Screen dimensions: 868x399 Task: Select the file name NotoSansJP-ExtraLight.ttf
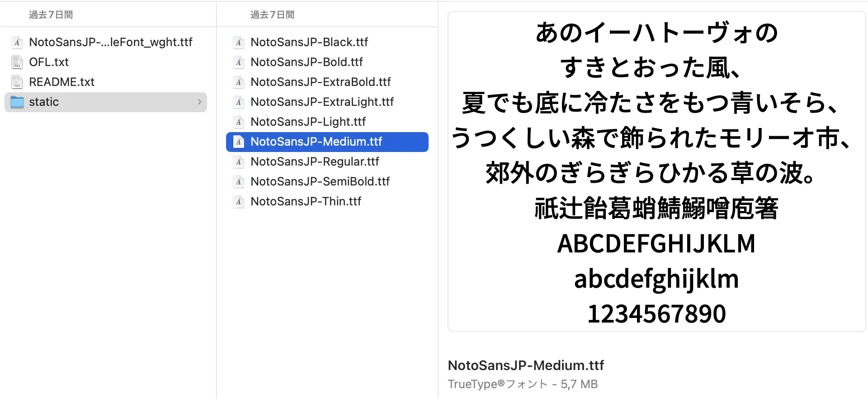[322, 102]
